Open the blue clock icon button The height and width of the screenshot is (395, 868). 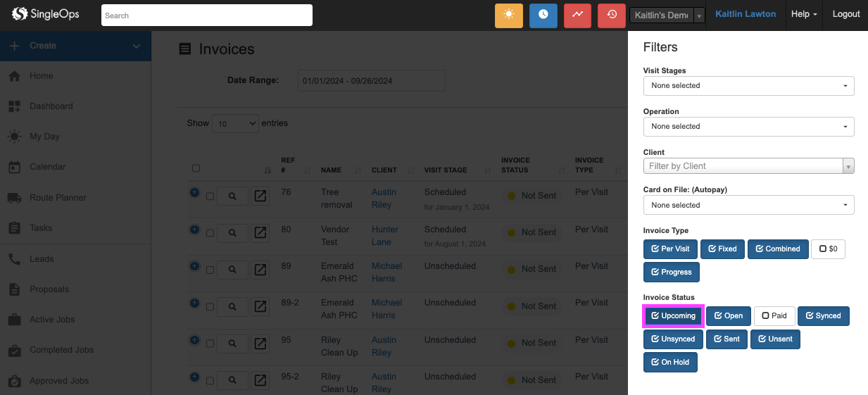coord(543,15)
